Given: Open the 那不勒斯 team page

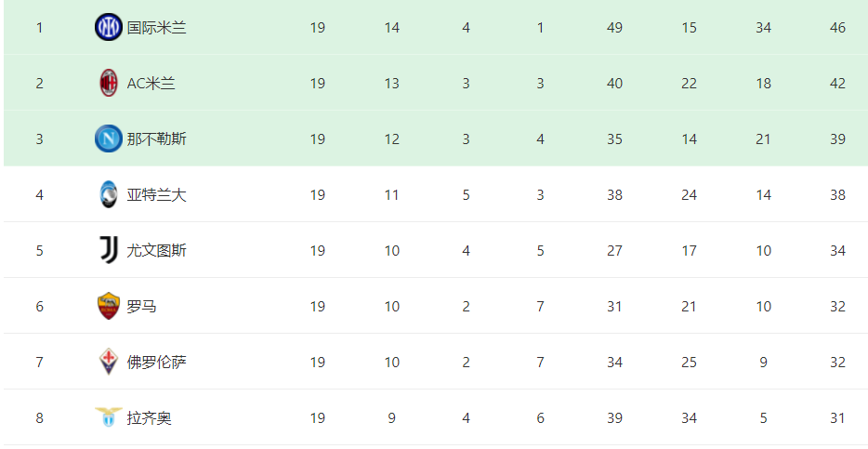Looking at the screenshot, I should click(x=157, y=139).
